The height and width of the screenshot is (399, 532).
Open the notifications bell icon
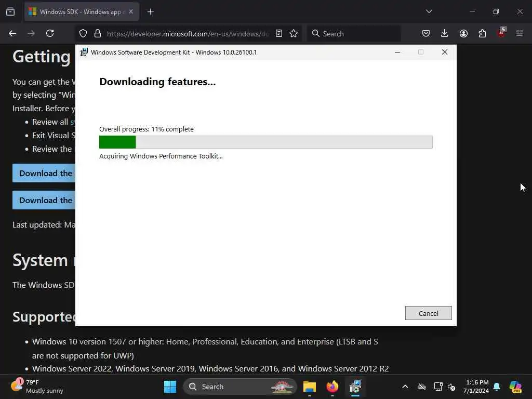click(497, 387)
